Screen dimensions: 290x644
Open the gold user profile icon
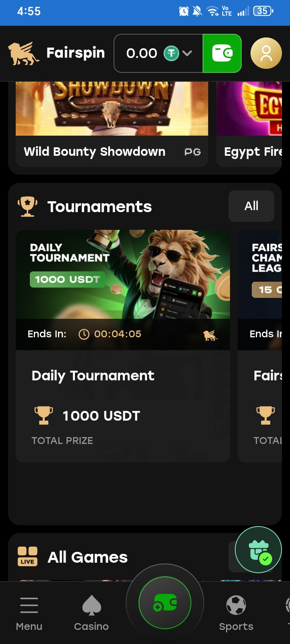click(266, 53)
